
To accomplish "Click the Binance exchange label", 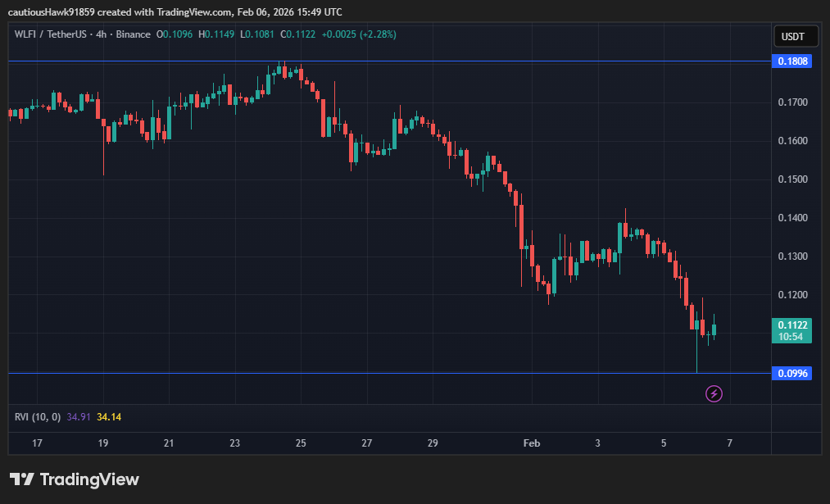I will click(x=134, y=34).
